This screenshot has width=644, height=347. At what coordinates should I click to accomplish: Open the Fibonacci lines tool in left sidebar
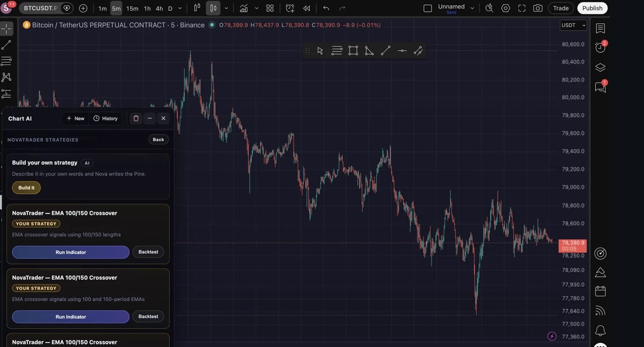coord(7,61)
